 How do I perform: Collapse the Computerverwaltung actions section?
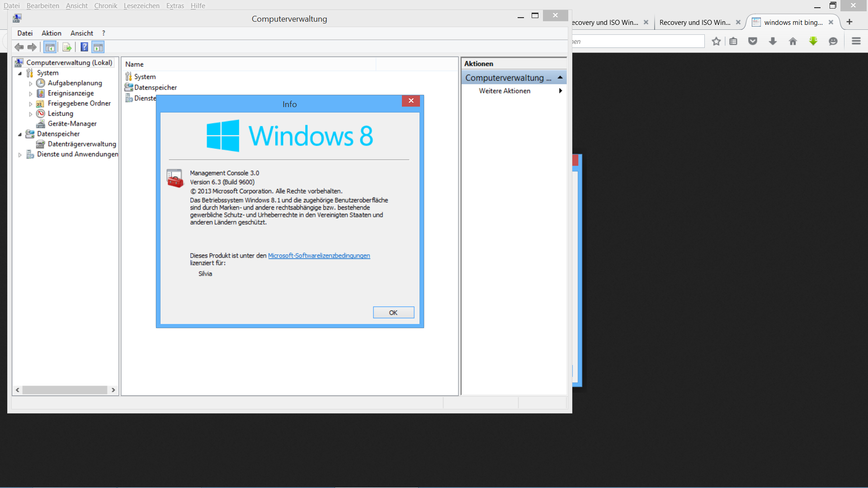pyautogui.click(x=560, y=78)
